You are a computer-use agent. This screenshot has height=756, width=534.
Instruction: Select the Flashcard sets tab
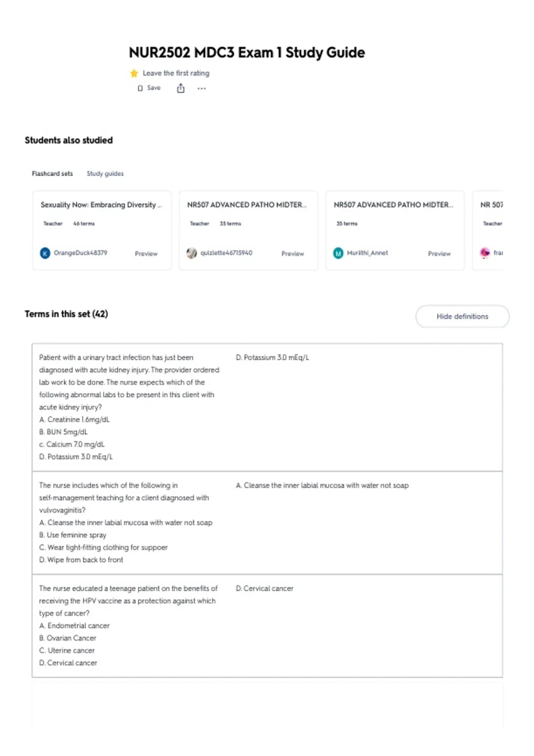(52, 173)
